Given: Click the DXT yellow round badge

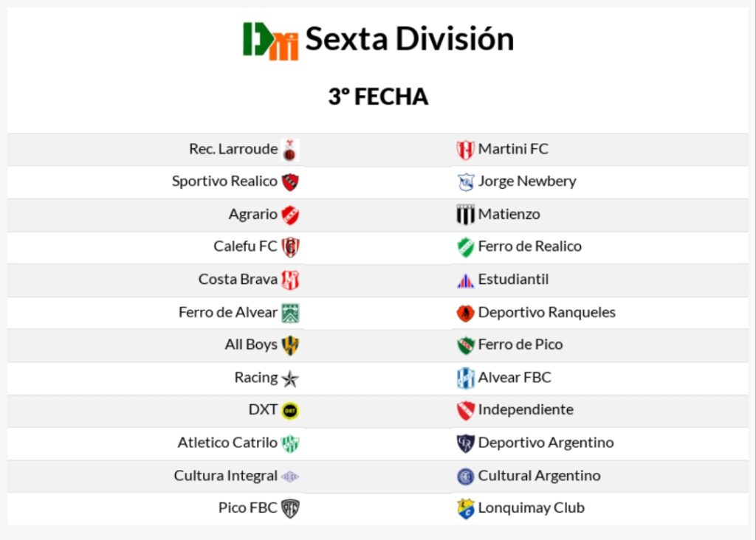Looking at the screenshot, I should click(x=290, y=411).
